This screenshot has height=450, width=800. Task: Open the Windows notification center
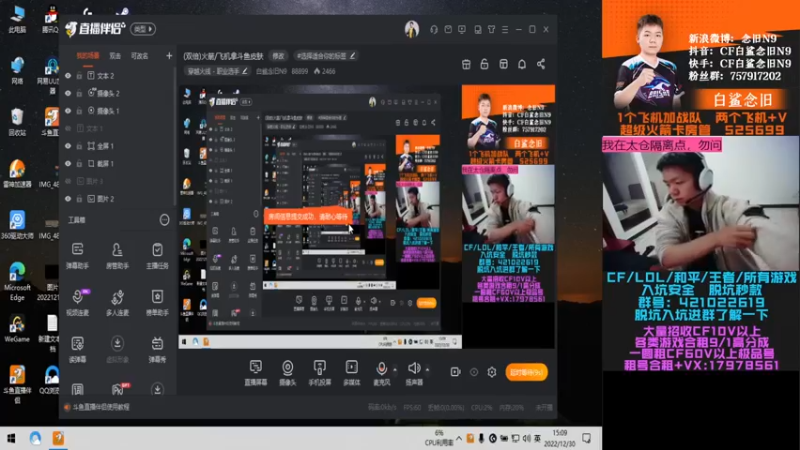pos(587,438)
